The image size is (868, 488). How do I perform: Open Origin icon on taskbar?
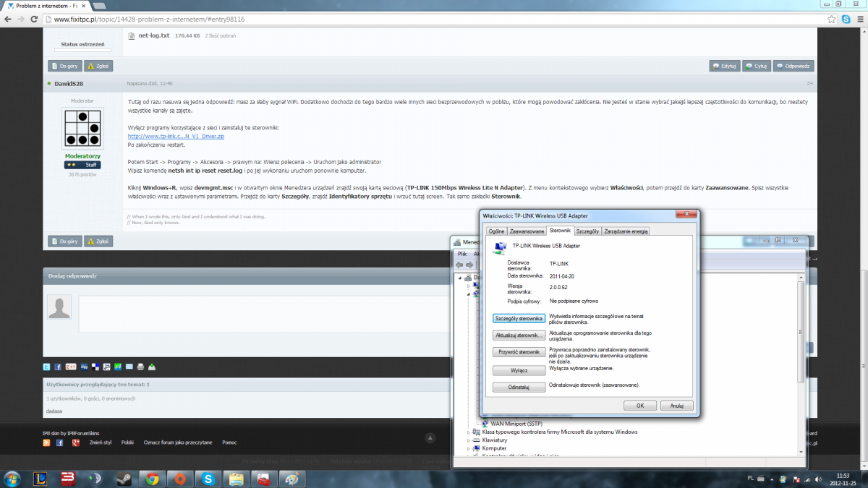[x=180, y=478]
